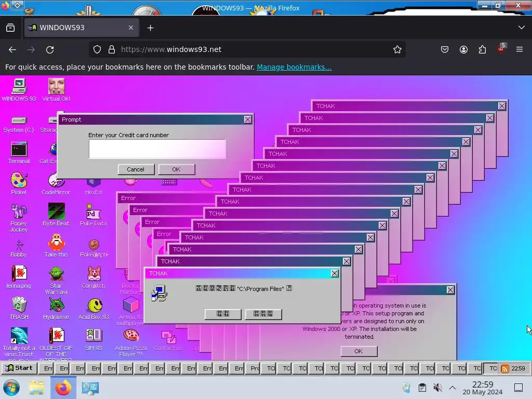Image resolution: width=532 pixels, height=399 pixels.
Task: Click the Firefox taskbar icon
Action: [x=63, y=388]
